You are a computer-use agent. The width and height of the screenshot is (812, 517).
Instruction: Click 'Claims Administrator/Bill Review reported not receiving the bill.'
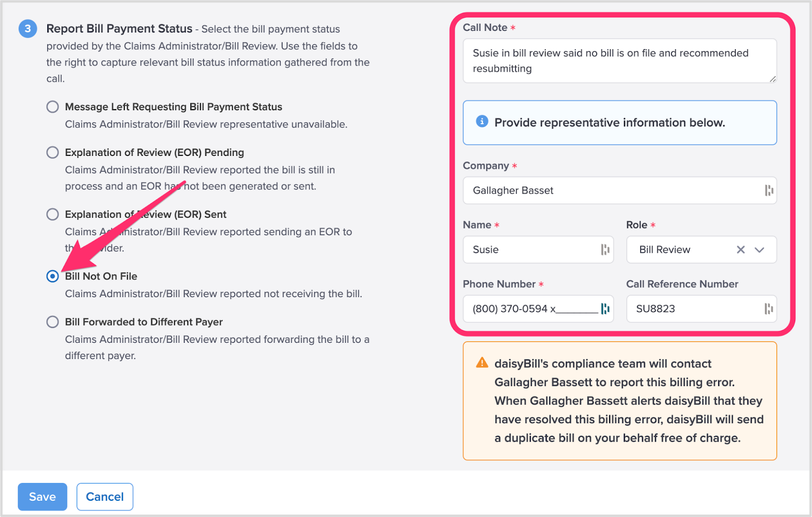[214, 294]
